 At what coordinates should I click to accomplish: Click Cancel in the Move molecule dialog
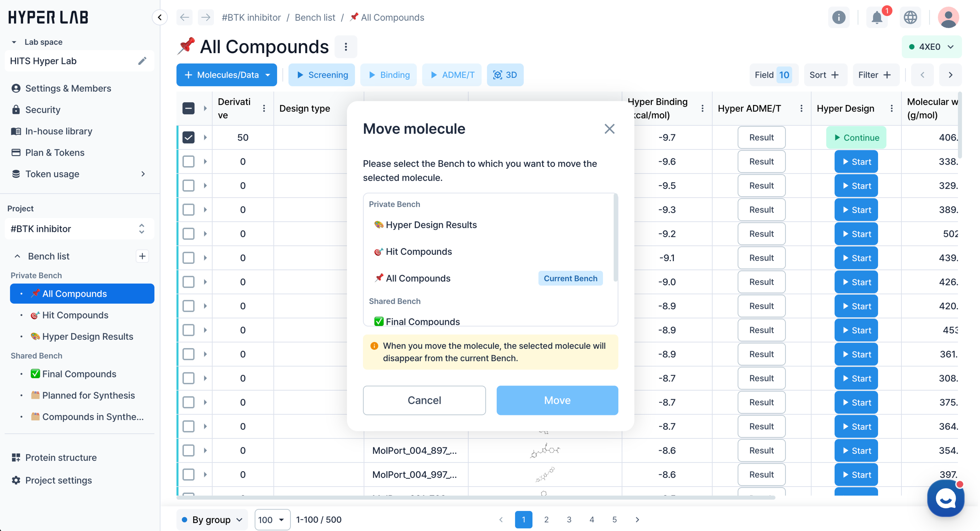click(x=424, y=401)
